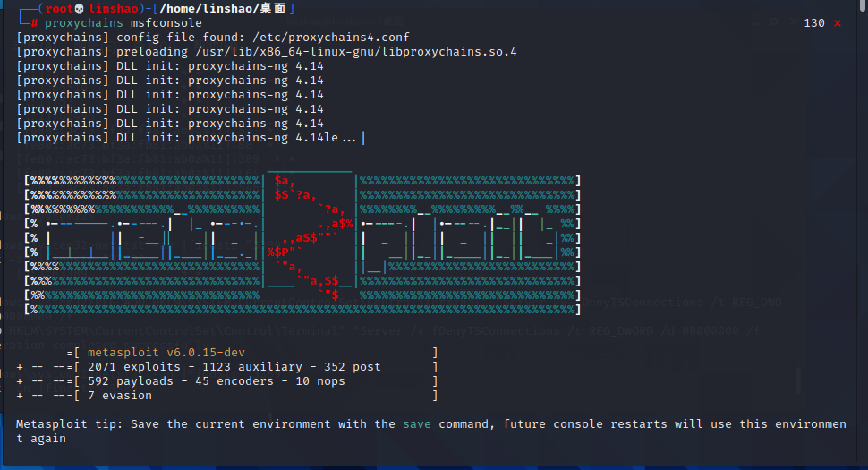Click the "1123 auxiliary" count
The width and height of the screenshot is (868, 470).
252,367
